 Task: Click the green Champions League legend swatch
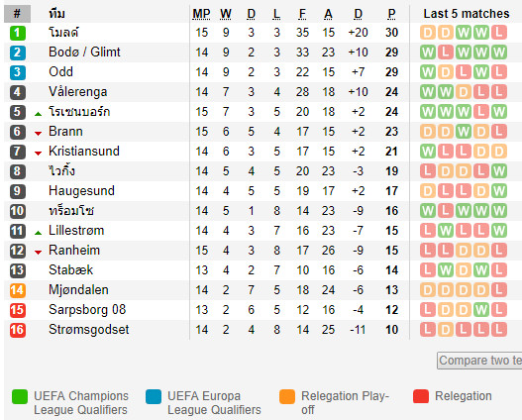click(20, 396)
